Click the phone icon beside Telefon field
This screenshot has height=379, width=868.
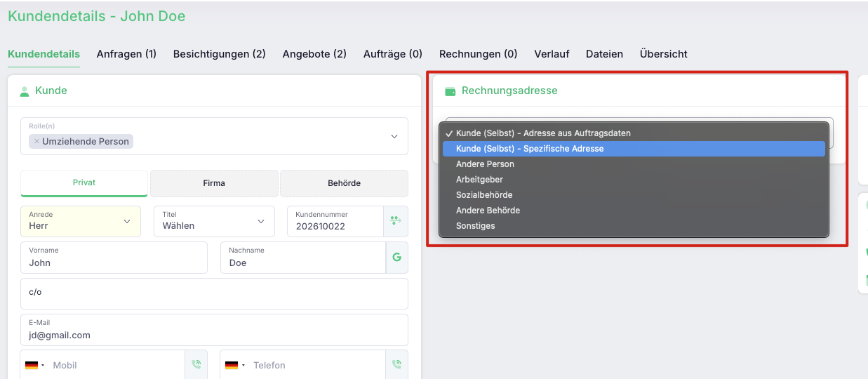[x=396, y=365]
